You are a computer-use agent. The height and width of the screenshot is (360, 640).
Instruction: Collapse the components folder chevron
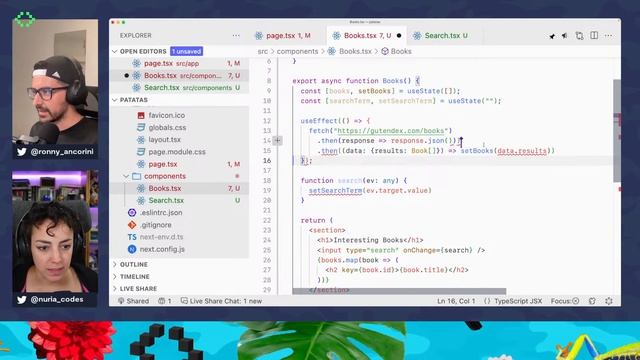(126, 176)
